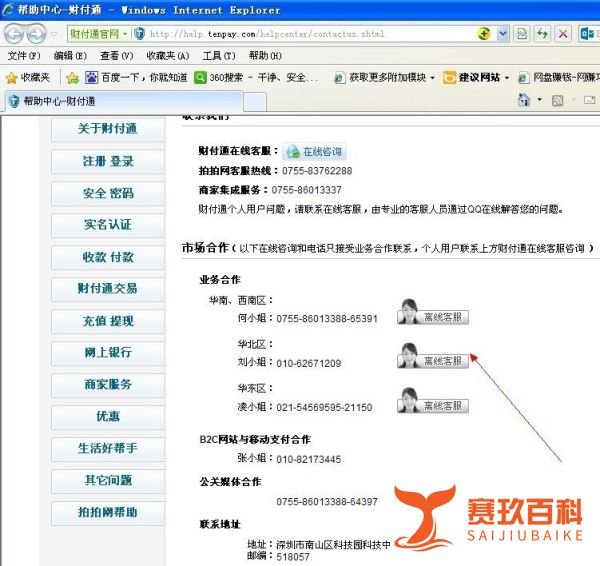This screenshot has width=600, height=566.
Task: Click the merchant number 0755-86013337
Action: pos(306,190)
